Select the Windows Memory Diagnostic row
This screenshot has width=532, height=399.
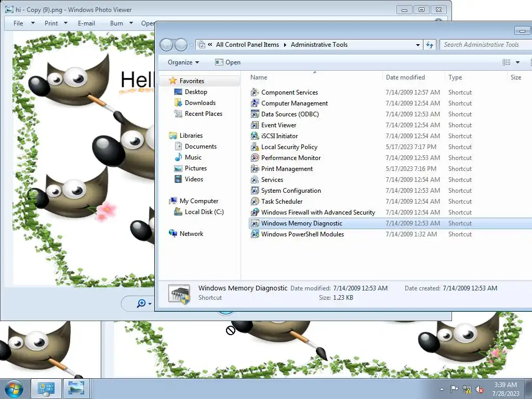coord(390,223)
